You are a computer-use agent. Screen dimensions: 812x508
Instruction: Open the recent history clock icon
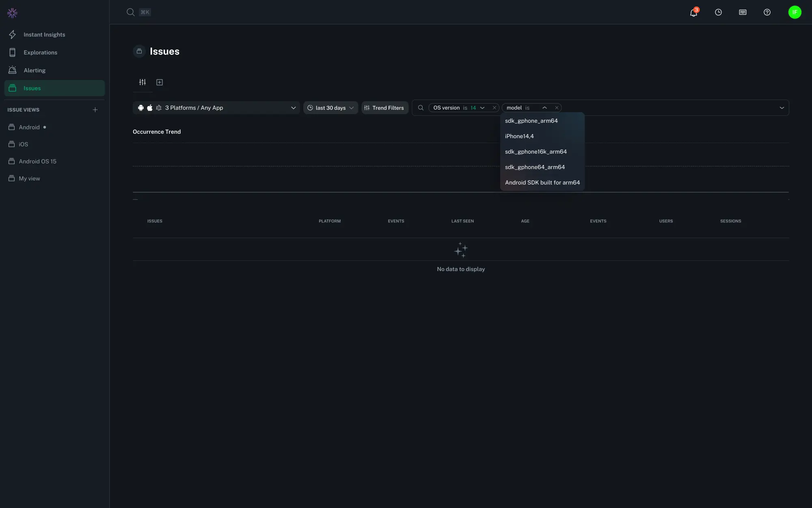click(x=718, y=13)
